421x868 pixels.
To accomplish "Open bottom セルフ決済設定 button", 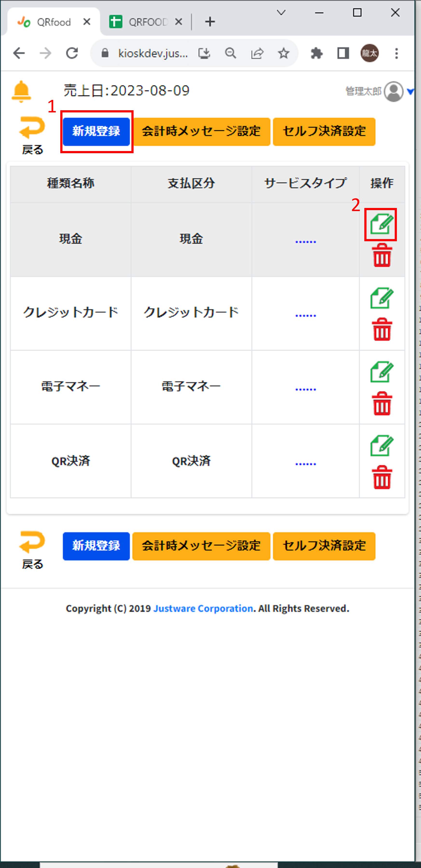I will coord(324,546).
